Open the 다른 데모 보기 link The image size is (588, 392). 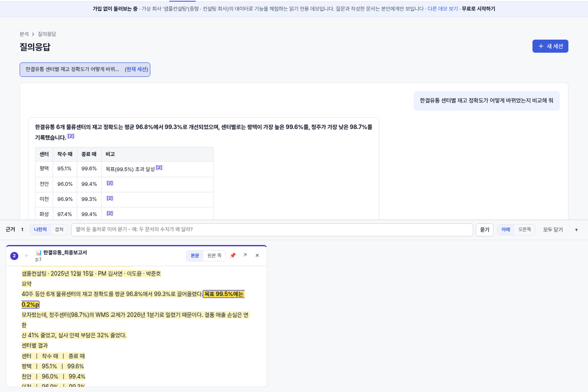click(442, 9)
